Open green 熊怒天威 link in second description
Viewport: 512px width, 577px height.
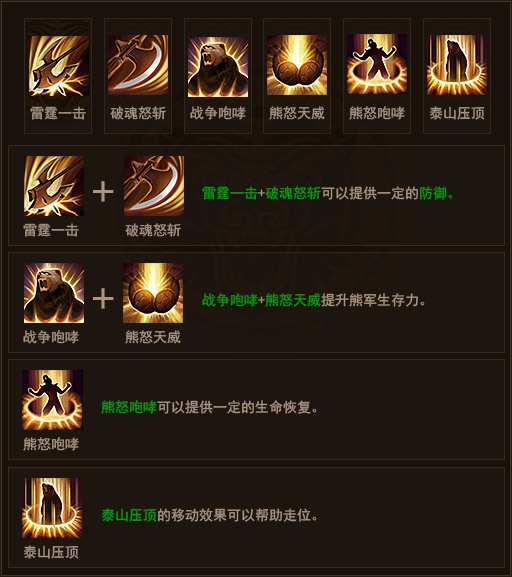coord(293,300)
